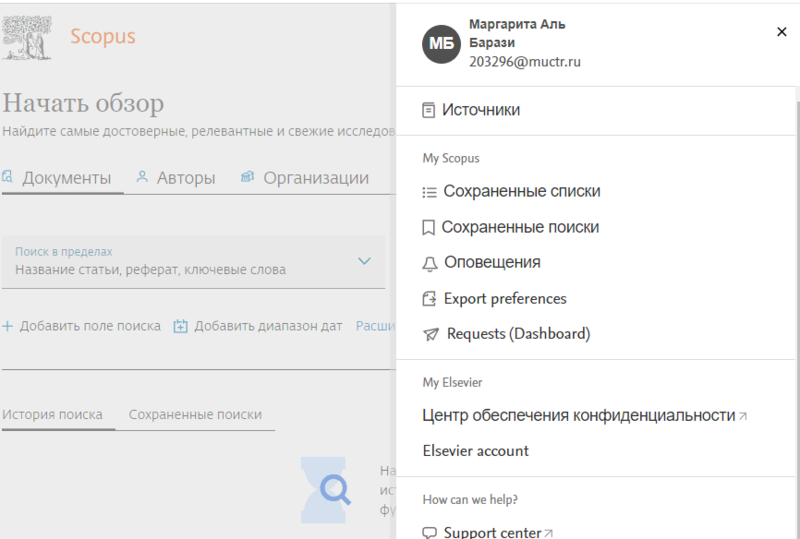Screen dimensions: 800x539
Task: Click the paper plane Requests icon
Action: coord(431,334)
